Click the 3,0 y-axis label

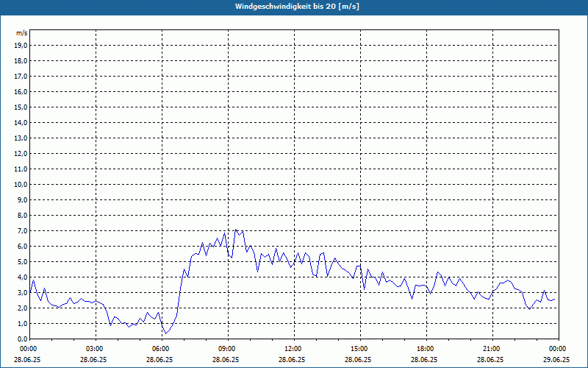tap(22, 292)
